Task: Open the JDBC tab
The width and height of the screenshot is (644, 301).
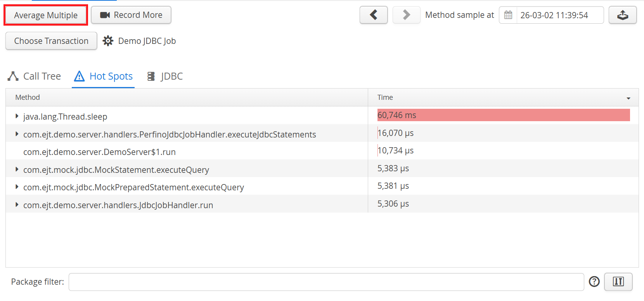Action: (x=165, y=76)
